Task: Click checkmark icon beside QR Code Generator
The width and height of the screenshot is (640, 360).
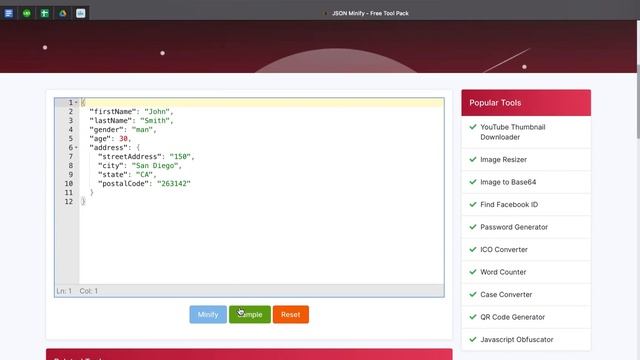Action: coord(473,316)
